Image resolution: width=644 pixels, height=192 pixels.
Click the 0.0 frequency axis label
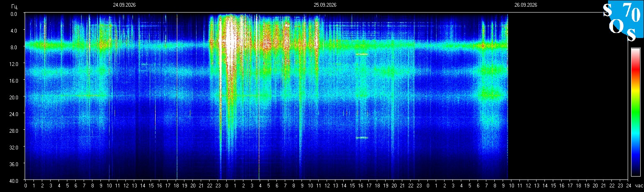(x=14, y=13)
